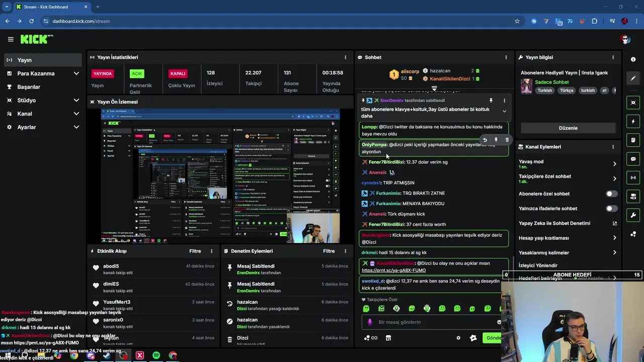Select the first green emote under Takipçilere Özel

pyautogui.click(x=366, y=308)
